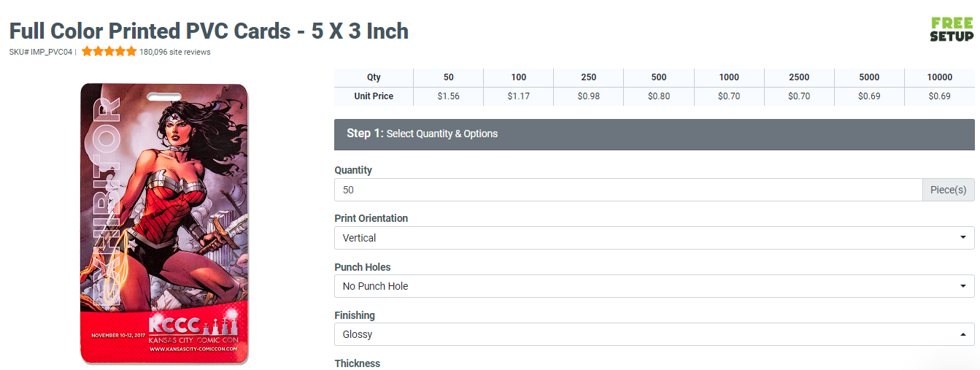The image size is (980, 370).
Task: Click the PVC card product image
Action: pyautogui.click(x=165, y=223)
